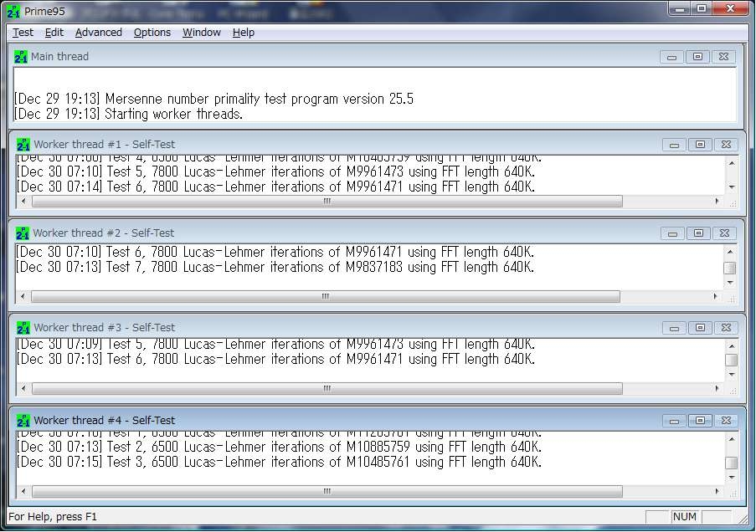Close the Worker thread #1 window
The image size is (756, 532).
726,145
